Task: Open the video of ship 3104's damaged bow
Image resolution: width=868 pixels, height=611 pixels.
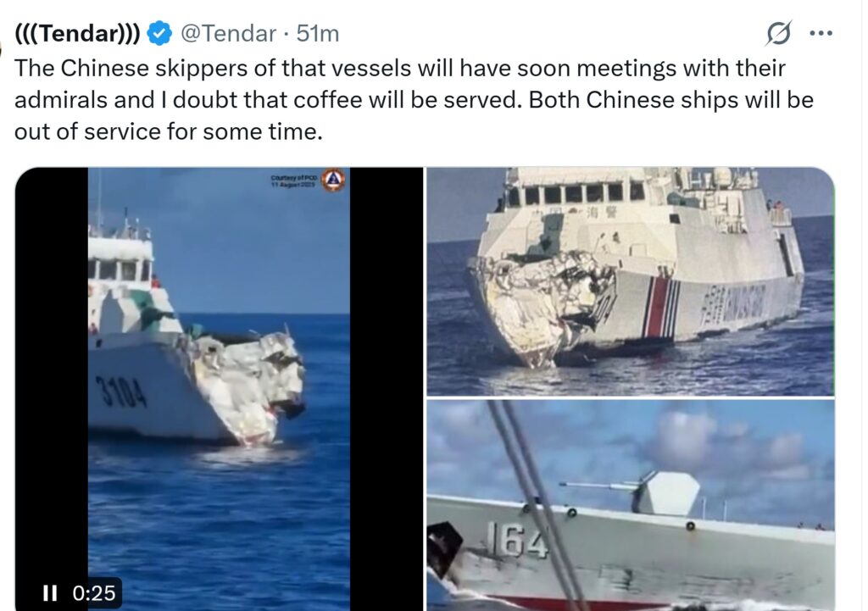Action: point(219,389)
